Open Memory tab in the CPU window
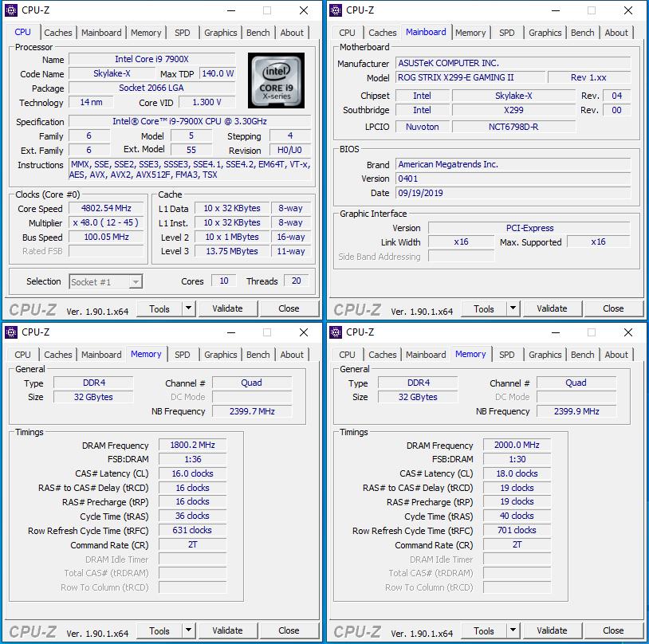 click(146, 33)
